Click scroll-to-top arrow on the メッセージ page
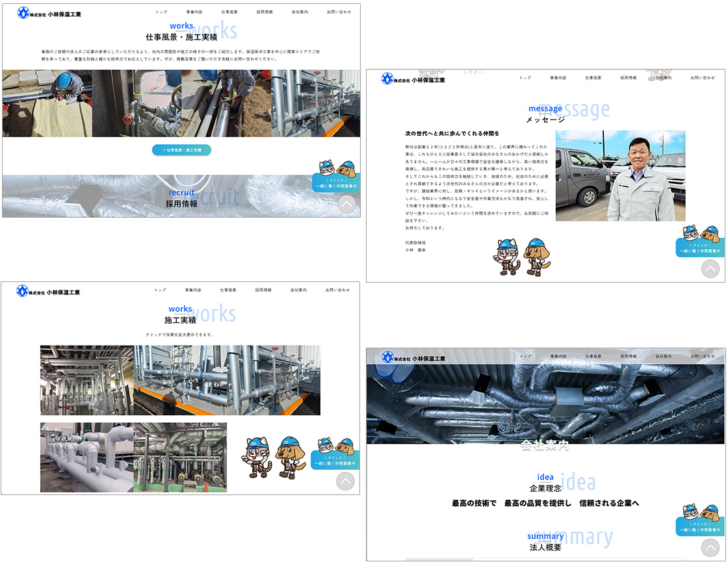Image resolution: width=728 pixels, height=564 pixels. coord(710,269)
